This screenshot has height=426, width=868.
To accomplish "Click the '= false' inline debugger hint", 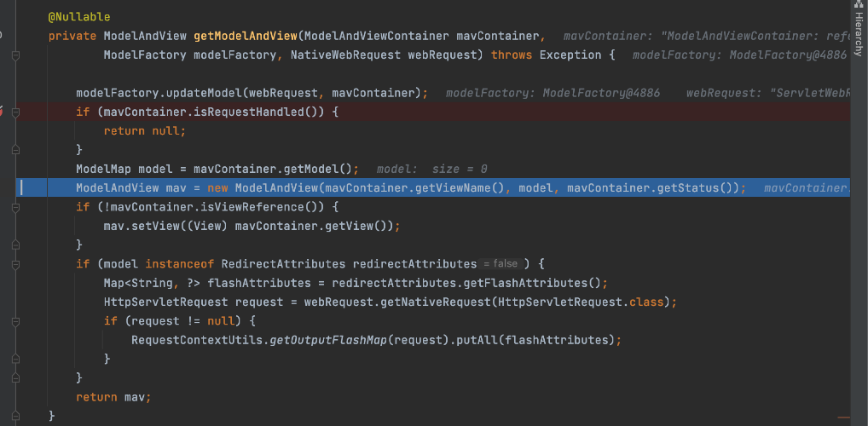I will (500, 264).
